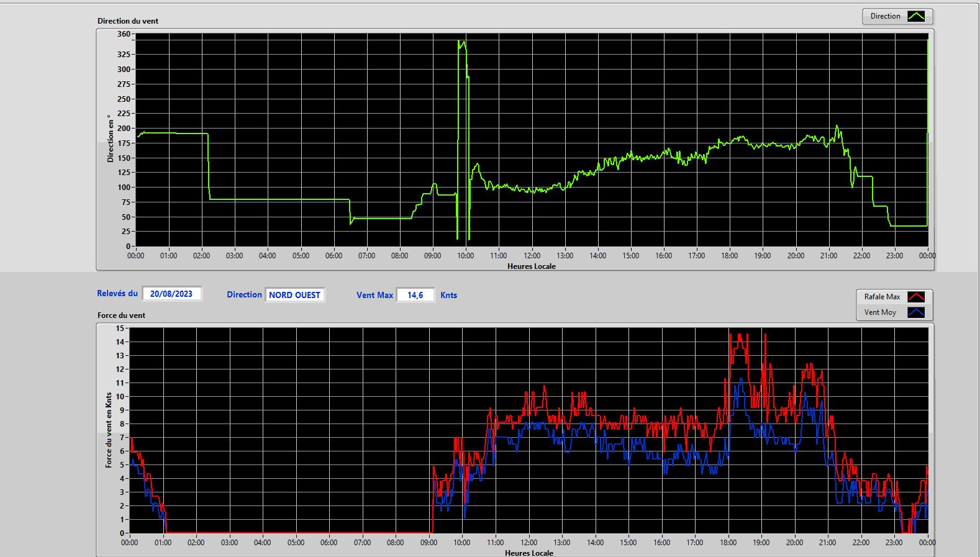Image resolution: width=980 pixels, height=557 pixels.
Task: Click the Direction en ° vertical axis label
Action: click(x=111, y=138)
